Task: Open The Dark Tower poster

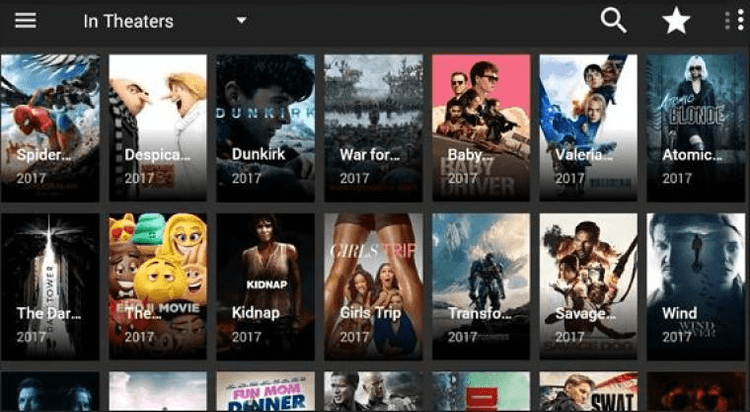Action: pos(50,287)
